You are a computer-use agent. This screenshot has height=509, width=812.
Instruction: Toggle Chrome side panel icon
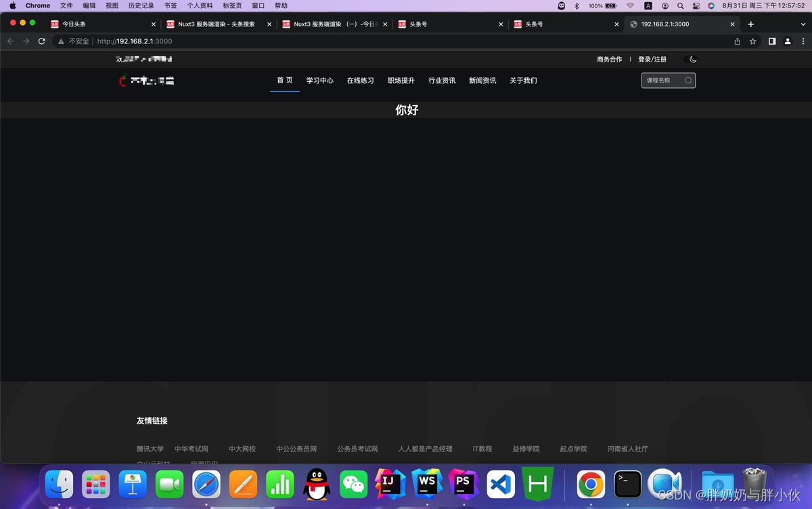772,41
